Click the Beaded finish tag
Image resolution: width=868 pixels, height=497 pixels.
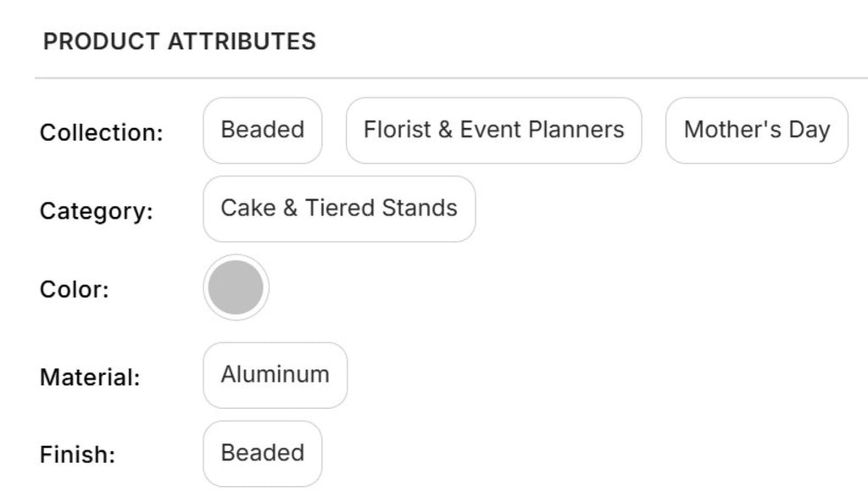[x=263, y=453]
